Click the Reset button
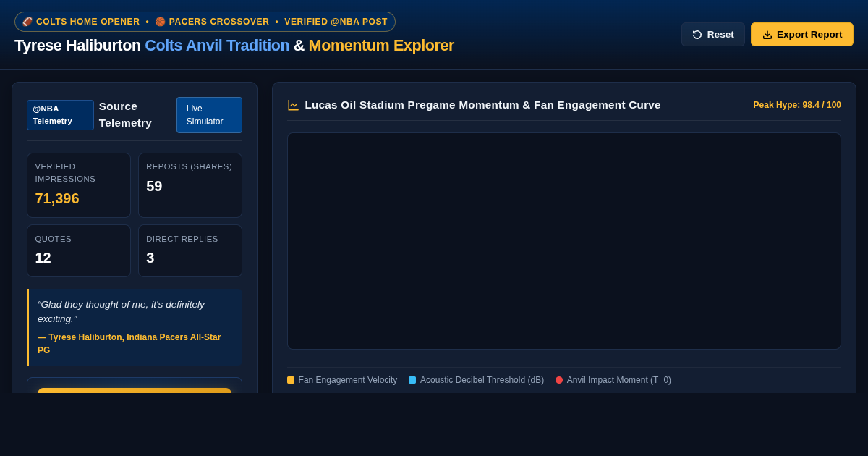 tap(712, 34)
